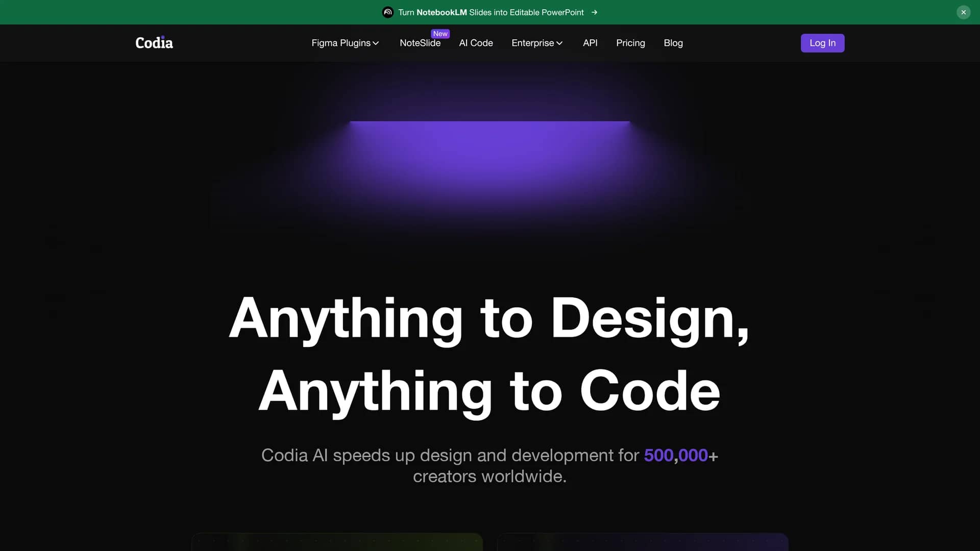Click the New badge above NoteSlide

(x=440, y=34)
